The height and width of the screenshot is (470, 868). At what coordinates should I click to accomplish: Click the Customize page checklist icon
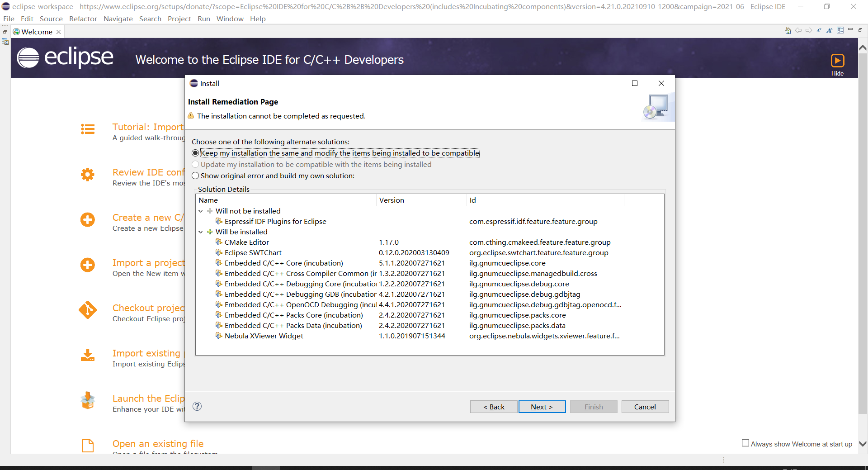(840, 30)
